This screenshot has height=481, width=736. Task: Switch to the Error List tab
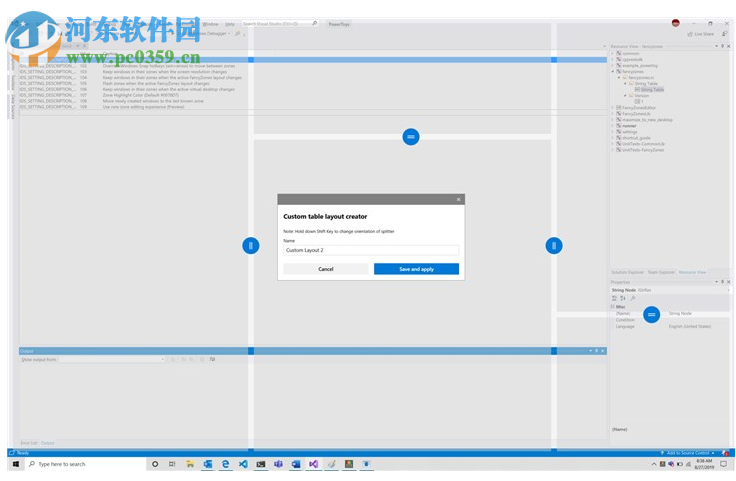(29, 443)
